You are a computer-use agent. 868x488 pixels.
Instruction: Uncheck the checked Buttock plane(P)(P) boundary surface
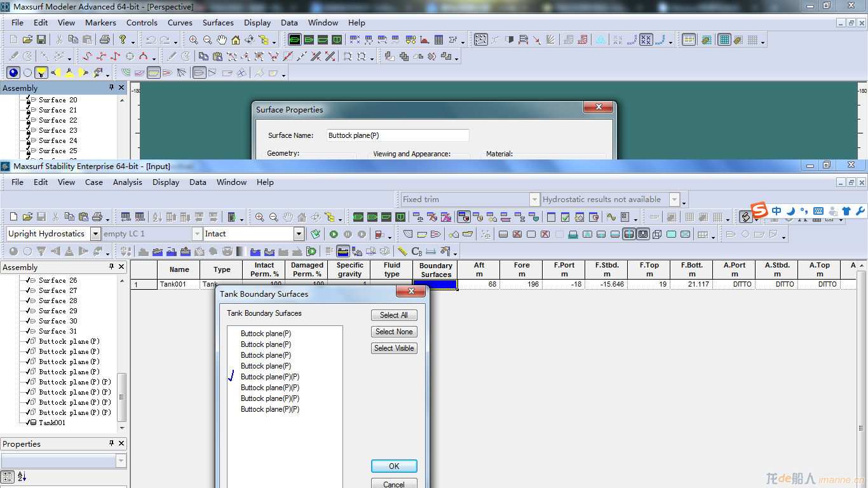click(232, 376)
